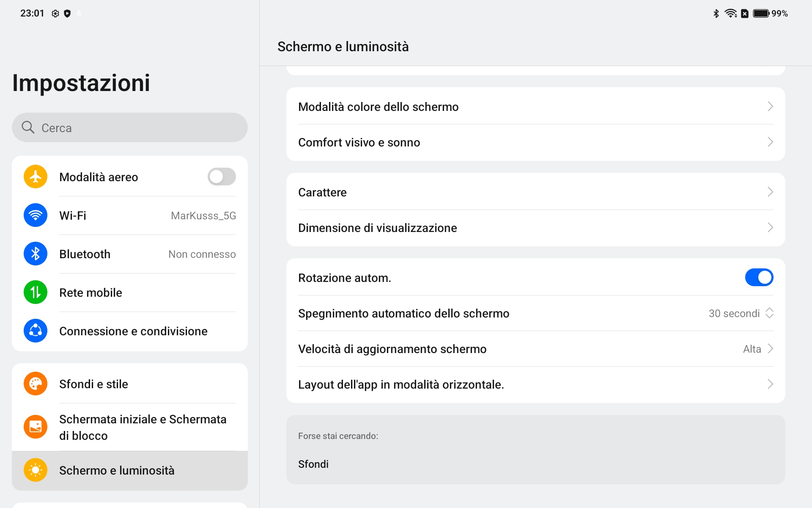Screen dimensions: 812x508
Task: Open Modalità colore dello schermo chevron
Action: pos(770,106)
